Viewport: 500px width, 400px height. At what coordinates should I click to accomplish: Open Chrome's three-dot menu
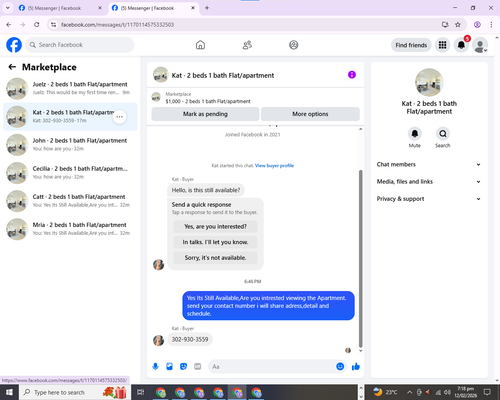491,25
